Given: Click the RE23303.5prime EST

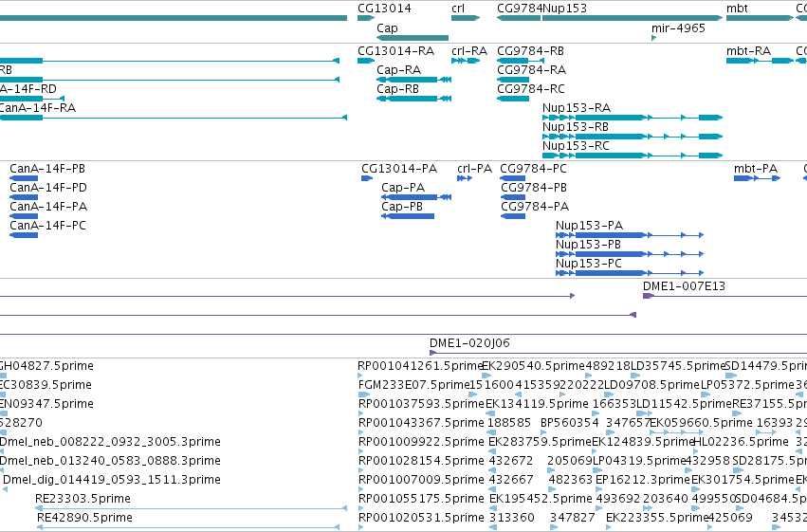Looking at the screenshot, I should tap(191, 508).
